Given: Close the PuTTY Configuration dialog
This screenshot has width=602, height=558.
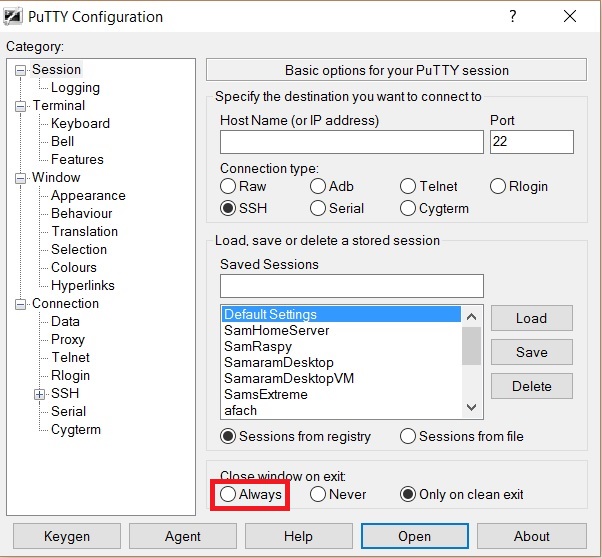Looking at the screenshot, I should pyautogui.click(x=570, y=16).
